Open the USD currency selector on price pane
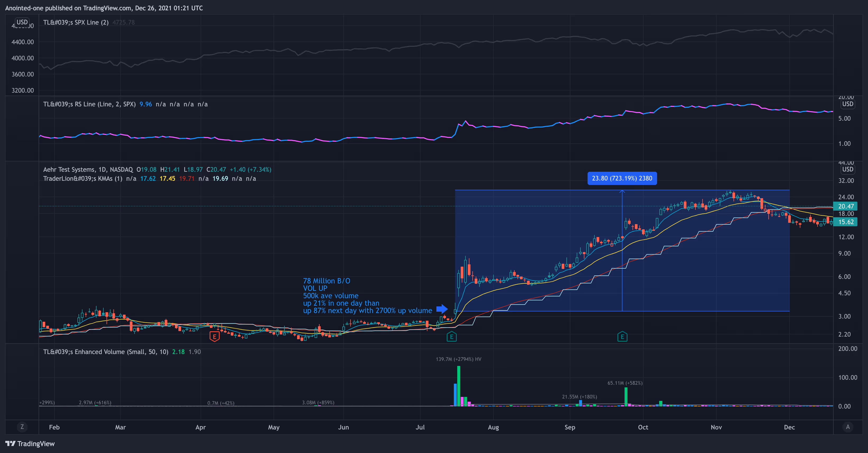Viewport: 868px width, 453px height. (848, 169)
